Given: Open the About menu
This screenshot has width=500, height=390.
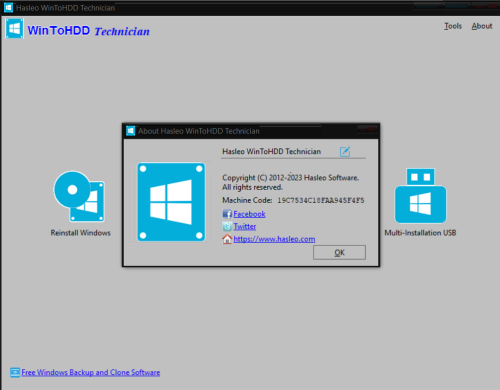Looking at the screenshot, I should [482, 26].
